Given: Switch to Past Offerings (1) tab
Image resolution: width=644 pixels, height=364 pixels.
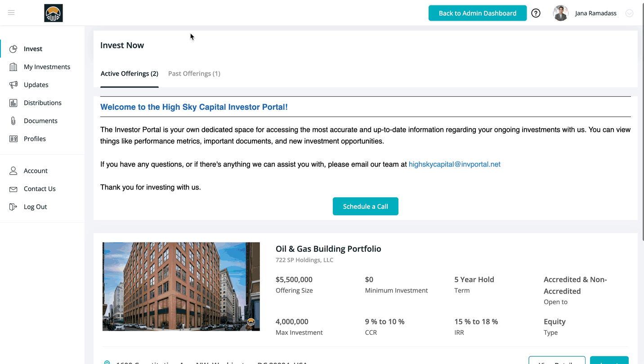Looking at the screenshot, I should [x=194, y=73].
